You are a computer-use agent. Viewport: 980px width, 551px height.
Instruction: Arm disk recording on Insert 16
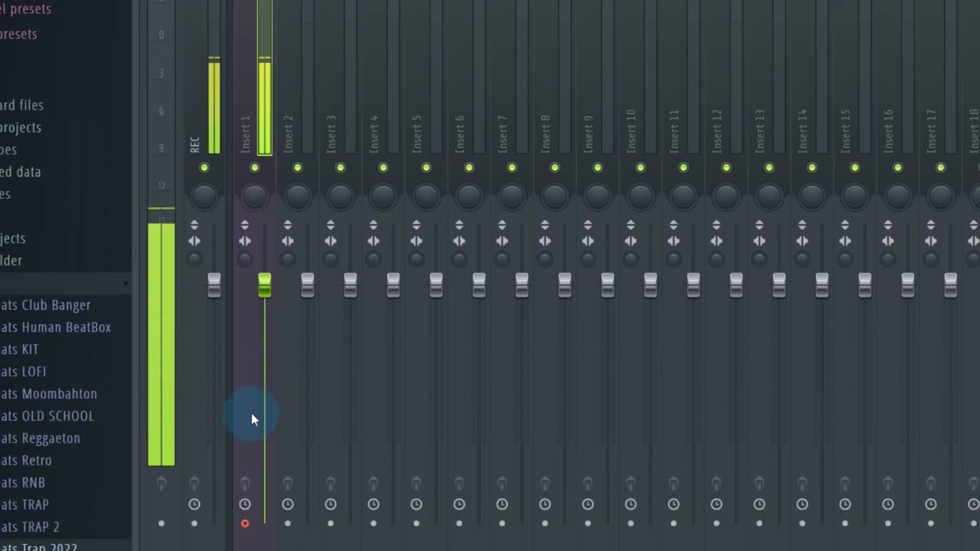[x=888, y=523]
